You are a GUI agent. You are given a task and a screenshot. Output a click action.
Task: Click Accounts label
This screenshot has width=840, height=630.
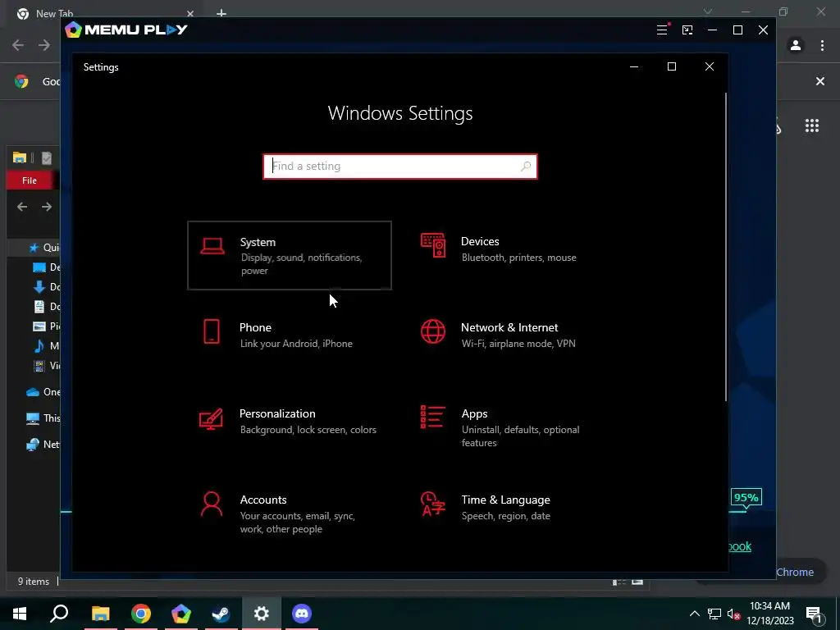263,500
